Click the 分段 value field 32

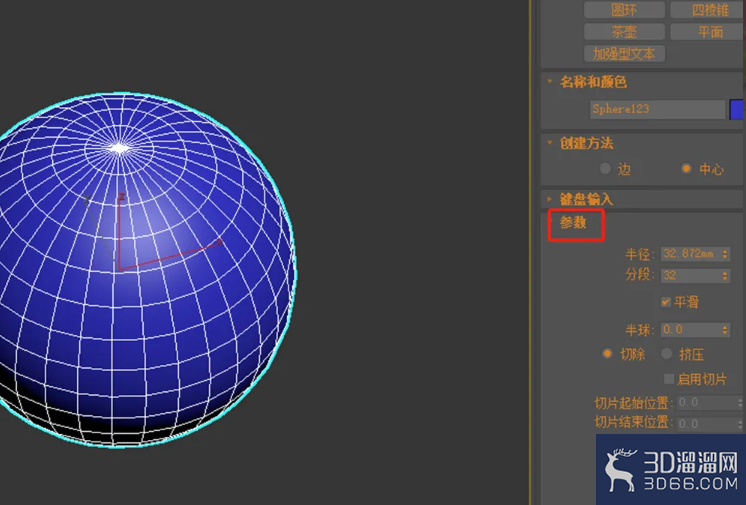click(690, 275)
